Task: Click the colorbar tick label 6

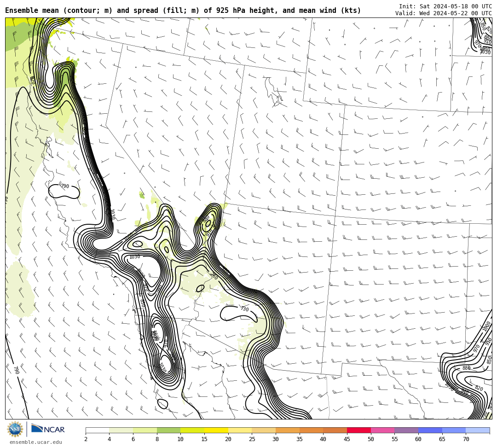Action: [x=133, y=439]
